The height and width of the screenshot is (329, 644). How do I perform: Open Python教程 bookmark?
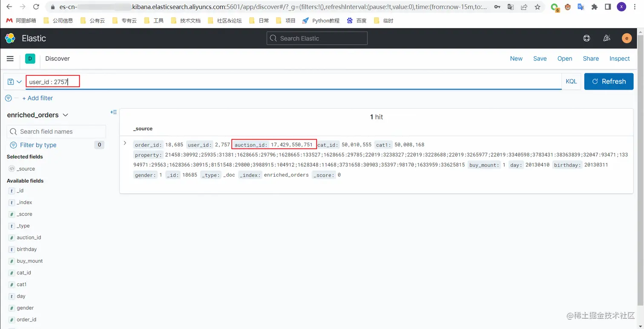tap(321, 20)
